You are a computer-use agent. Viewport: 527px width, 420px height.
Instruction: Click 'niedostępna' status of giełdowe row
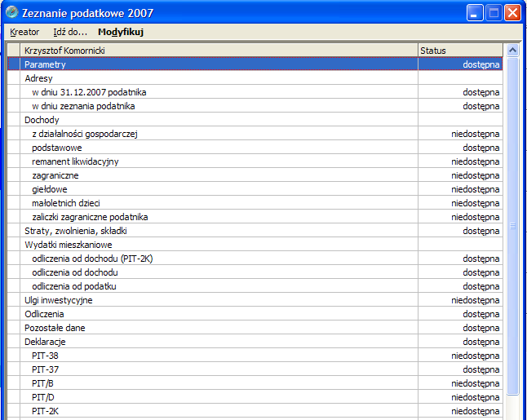pyautogui.click(x=476, y=189)
